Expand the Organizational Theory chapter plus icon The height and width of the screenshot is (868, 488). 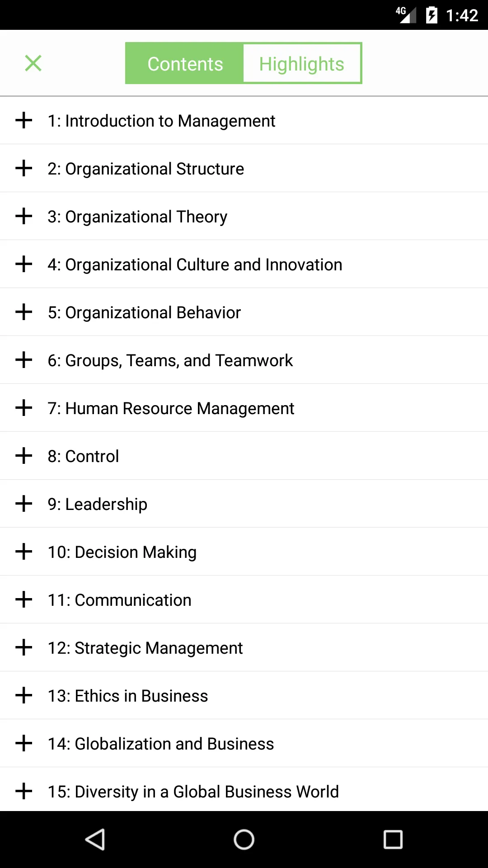click(x=23, y=216)
